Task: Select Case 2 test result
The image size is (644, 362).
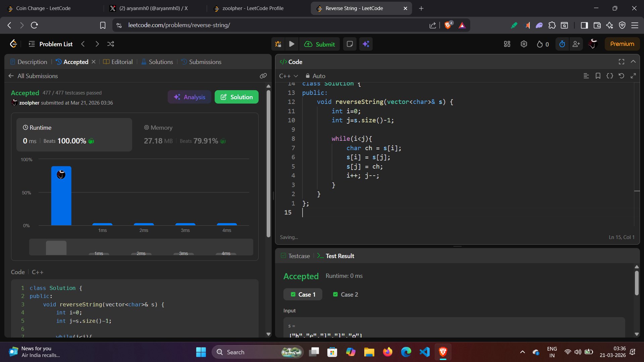Action: [x=345, y=294]
